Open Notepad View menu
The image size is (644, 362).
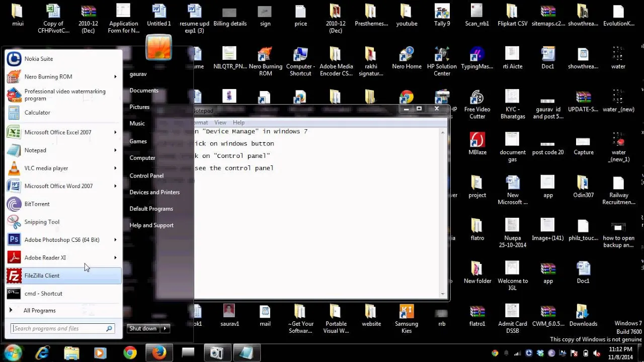[x=220, y=122]
